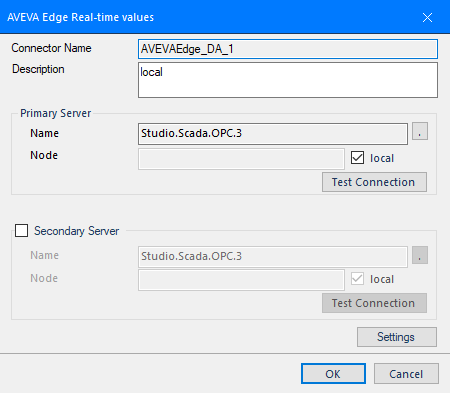Uncheck the Primary Server local checkbox
Viewport: 450px width, 393px height.
coord(357,158)
